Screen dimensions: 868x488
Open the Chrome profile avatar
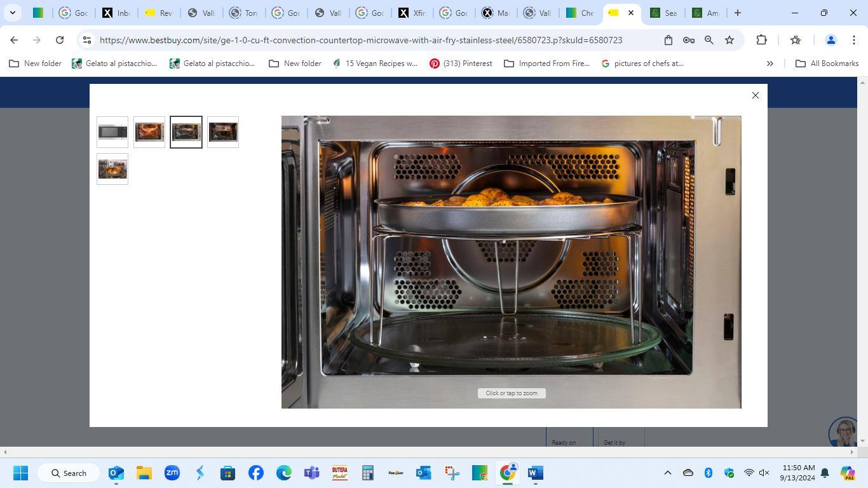(830, 40)
